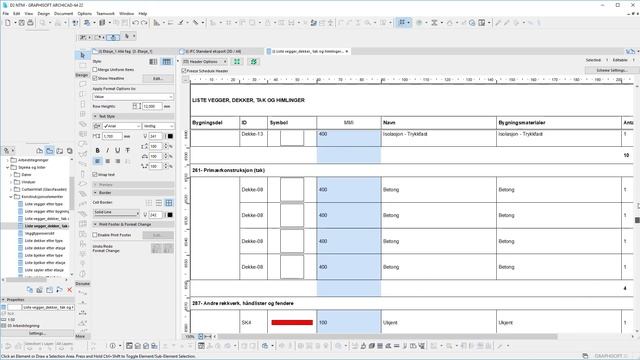Click the text pen color swatch

(170, 136)
